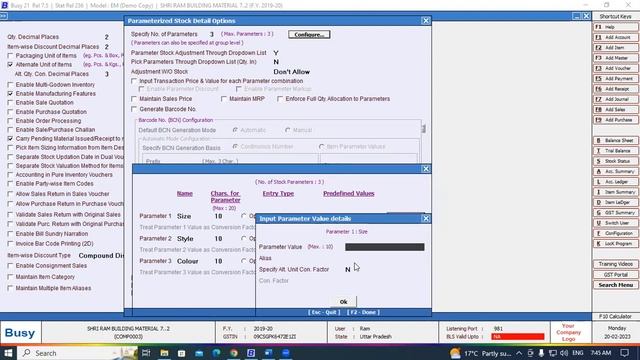Screen dimensions: 640x360
Task: Open Balance Sheet shortcut
Action: [616, 140]
